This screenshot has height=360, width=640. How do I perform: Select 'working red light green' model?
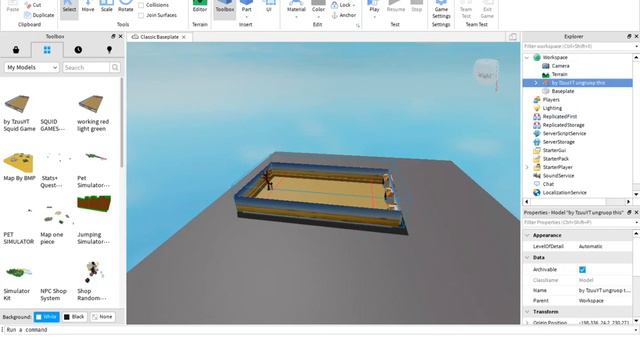click(91, 104)
